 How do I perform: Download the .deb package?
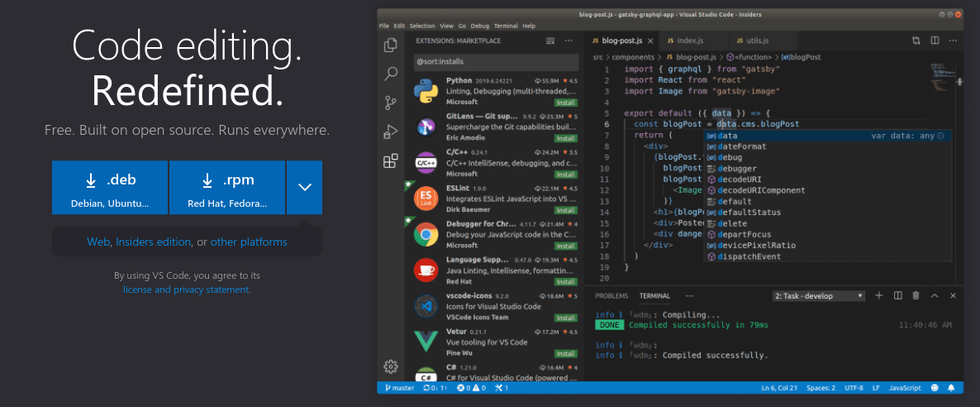(x=110, y=187)
